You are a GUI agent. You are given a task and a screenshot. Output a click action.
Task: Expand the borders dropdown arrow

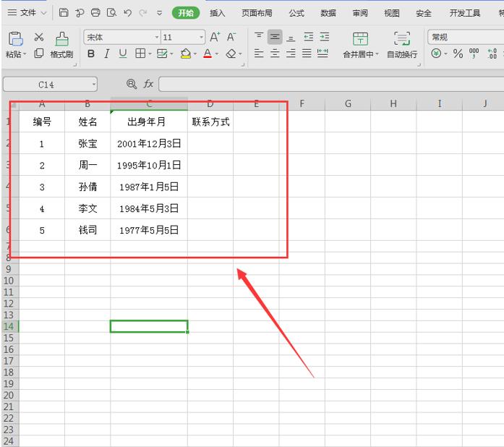(150, 54)
